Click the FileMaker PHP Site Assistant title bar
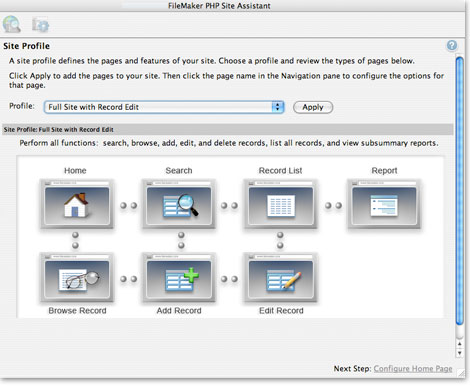 233,6
